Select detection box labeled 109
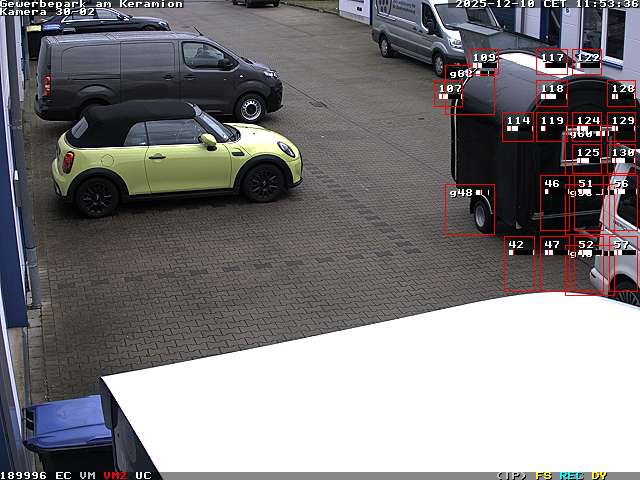The height and width of the screenshot is (480, 640). pos(484,62)
